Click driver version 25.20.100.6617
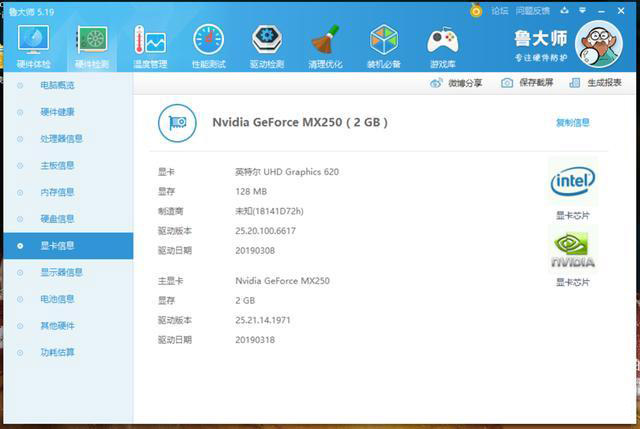Viewport: 640px width, 429px height. [265, 231]
